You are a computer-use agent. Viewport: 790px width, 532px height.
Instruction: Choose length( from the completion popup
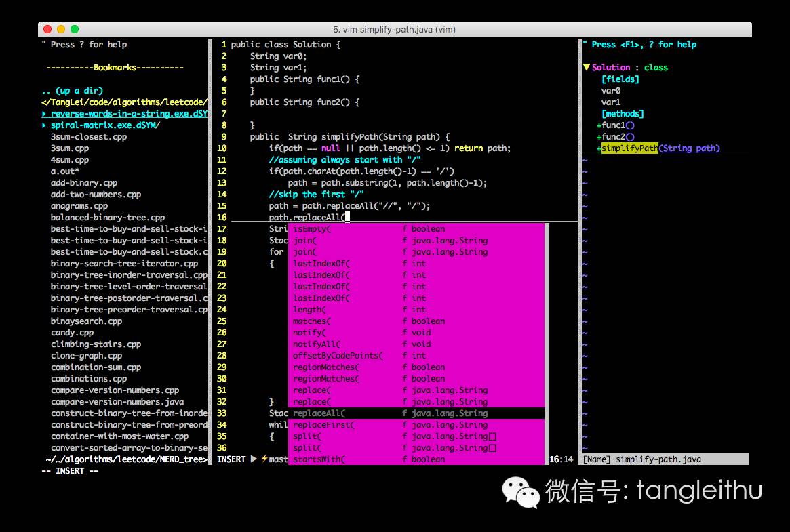416,310
